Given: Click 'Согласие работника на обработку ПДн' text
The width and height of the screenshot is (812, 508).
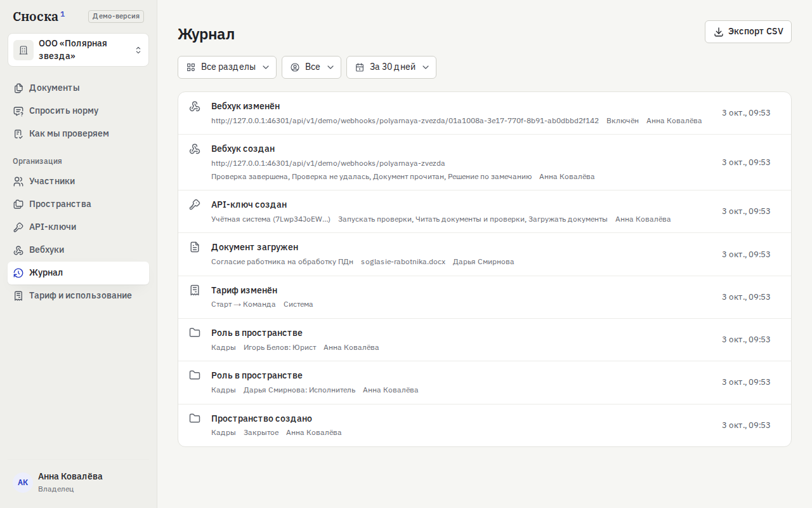Looking at the screenshot, I should click(282, 262).
